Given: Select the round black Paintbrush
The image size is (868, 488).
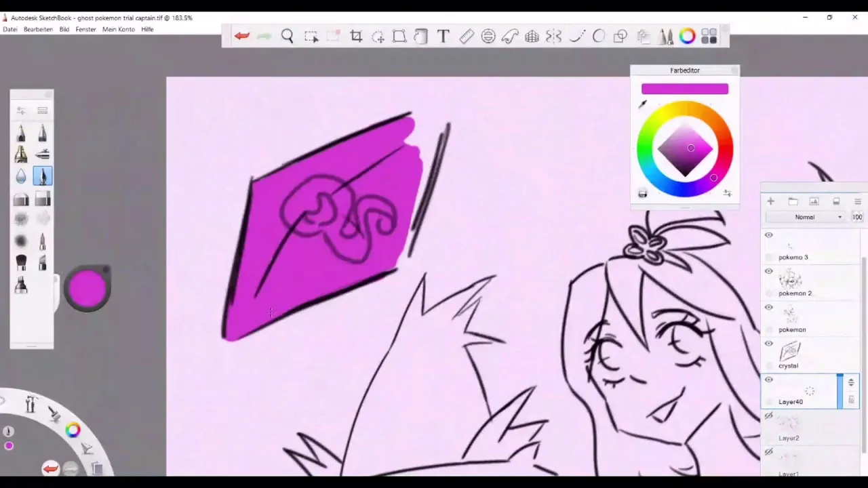Looking at the screenshot, I should coord(21,263).
